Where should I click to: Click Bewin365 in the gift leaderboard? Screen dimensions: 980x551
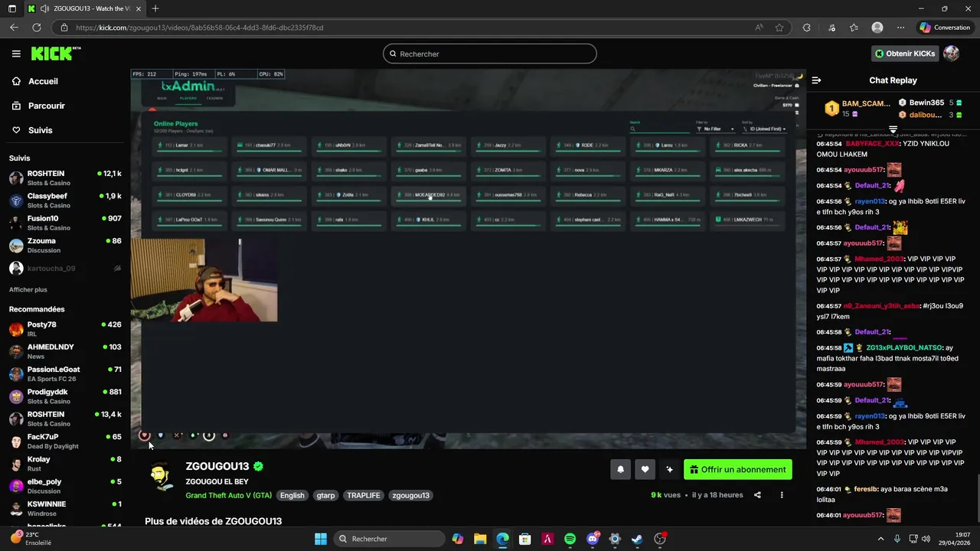tap(929, 103)
